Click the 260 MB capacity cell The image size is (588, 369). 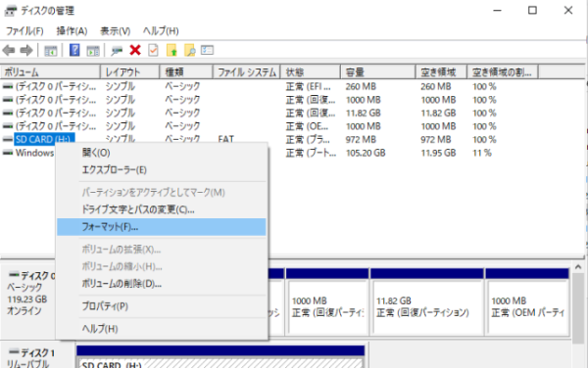pyautogui.click(x=361, y=86)
